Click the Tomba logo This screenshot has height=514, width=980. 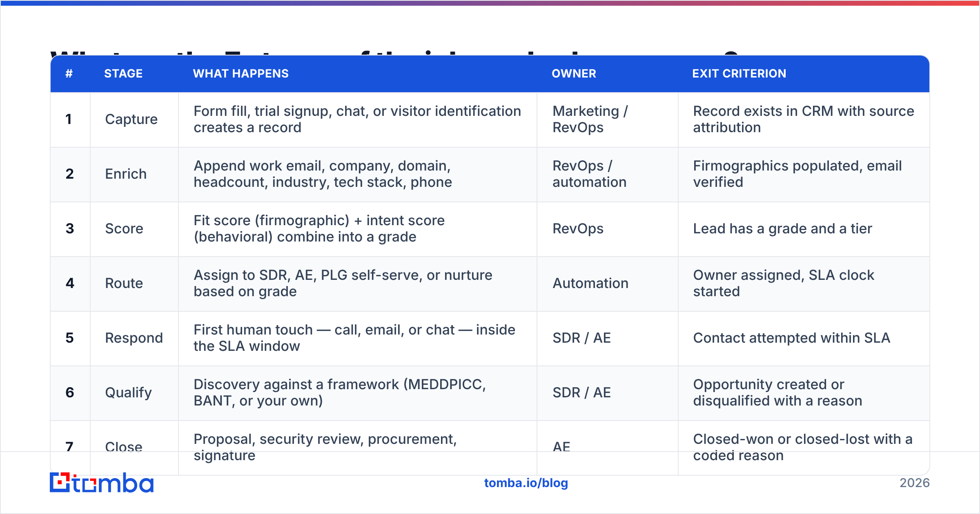(x=102, y=483)
